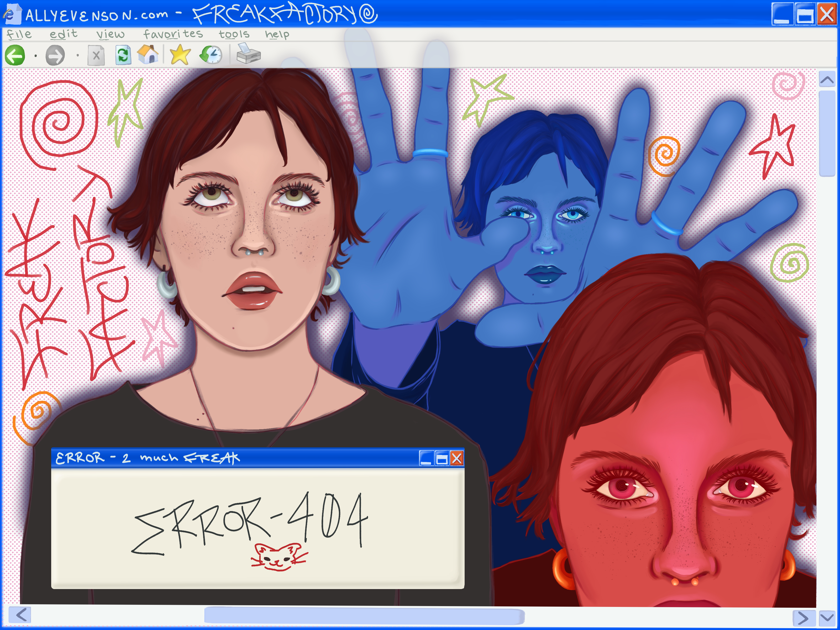The height and width of the screenshot is (630, 840).
Task: Open Favorites with the yellow star icon
Action: [x=180, y=55]
